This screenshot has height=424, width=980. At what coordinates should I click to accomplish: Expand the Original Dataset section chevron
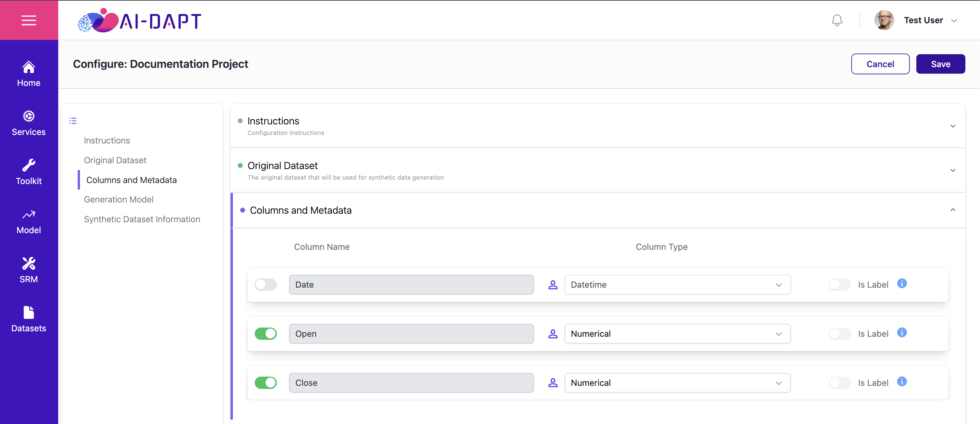click(x=953, y=171)
